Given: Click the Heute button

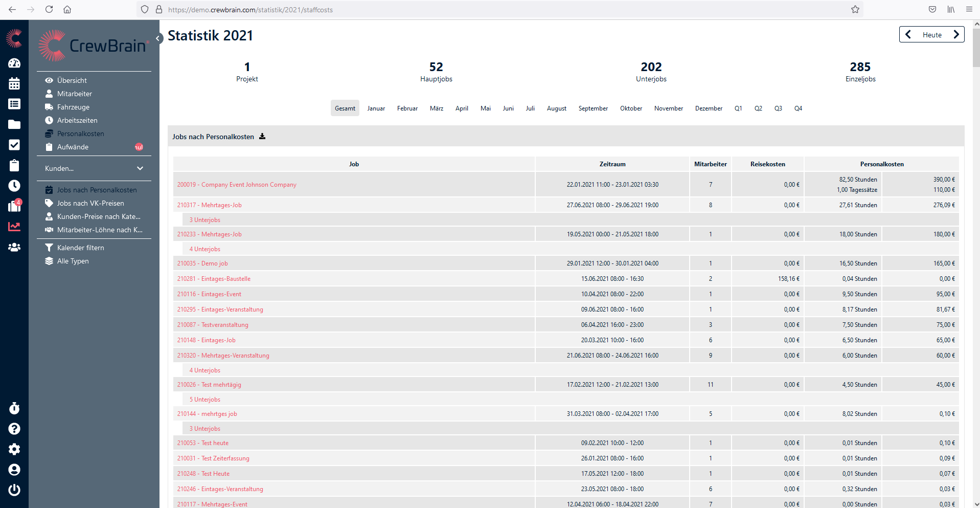Looking at the screenshot, I should tap(931, 35).
